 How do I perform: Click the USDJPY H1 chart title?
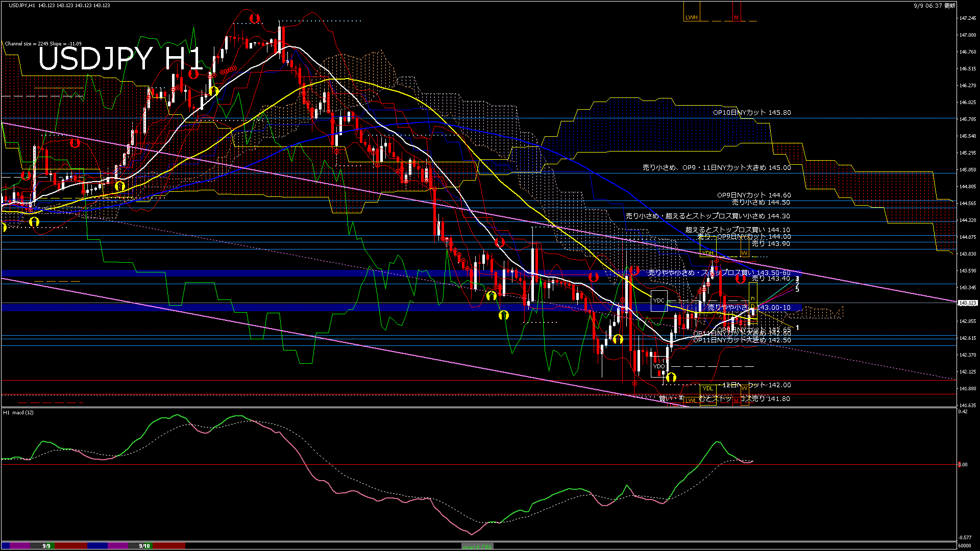point(120,59)
